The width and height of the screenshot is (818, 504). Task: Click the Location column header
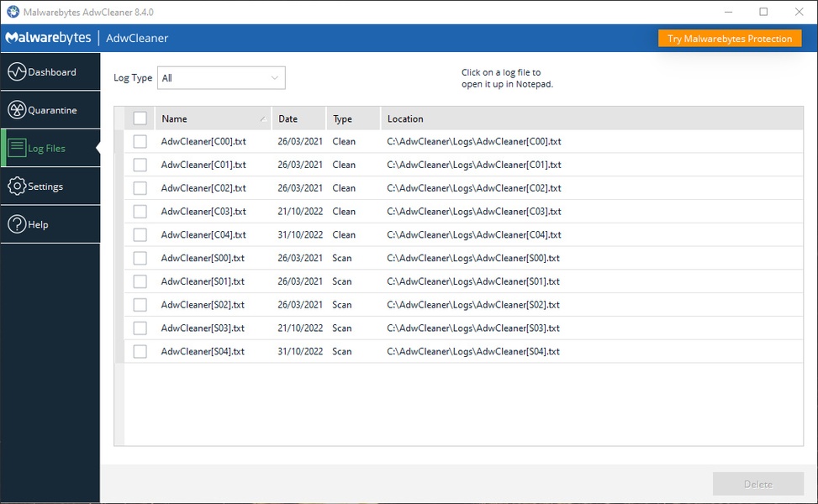tap(405, 118)
